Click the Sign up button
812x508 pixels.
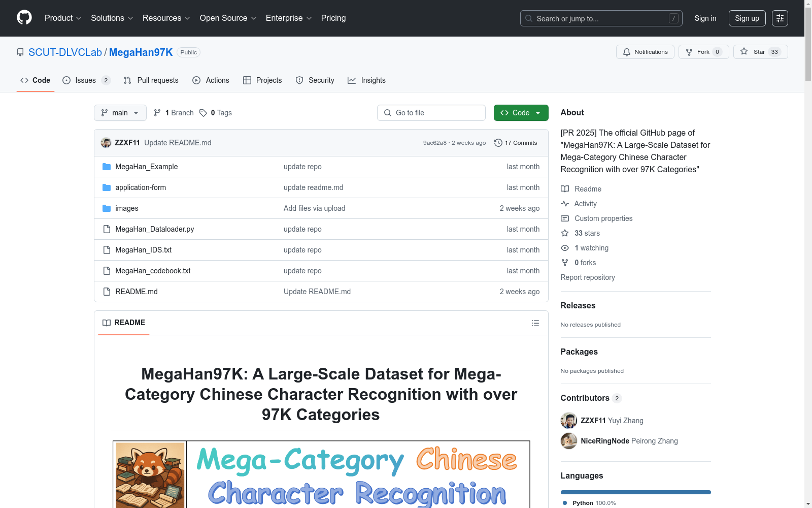(x=747, y=18)
